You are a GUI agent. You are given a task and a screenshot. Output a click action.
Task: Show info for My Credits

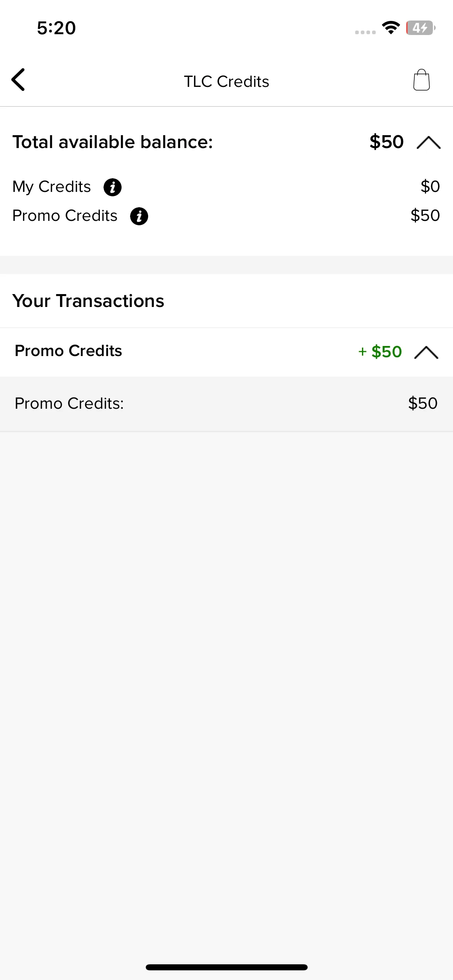(112, 187)
